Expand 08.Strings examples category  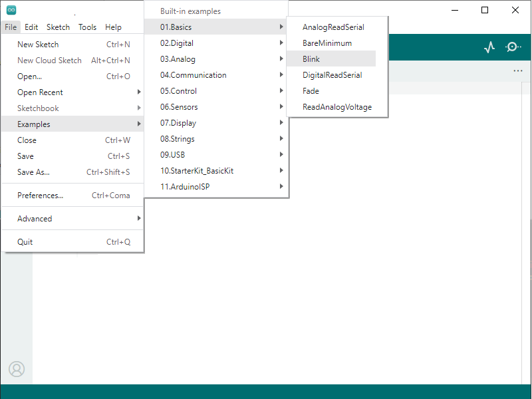click(217, 139)
